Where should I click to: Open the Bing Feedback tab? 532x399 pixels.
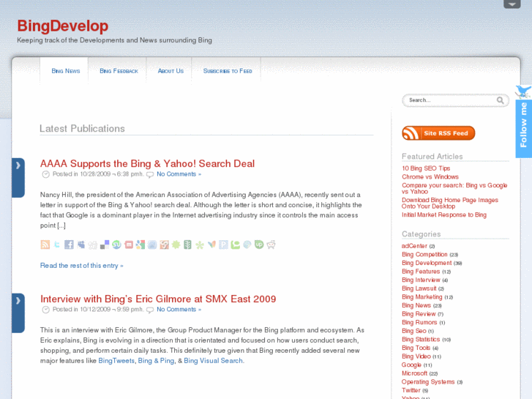click(x=119, y=71)
